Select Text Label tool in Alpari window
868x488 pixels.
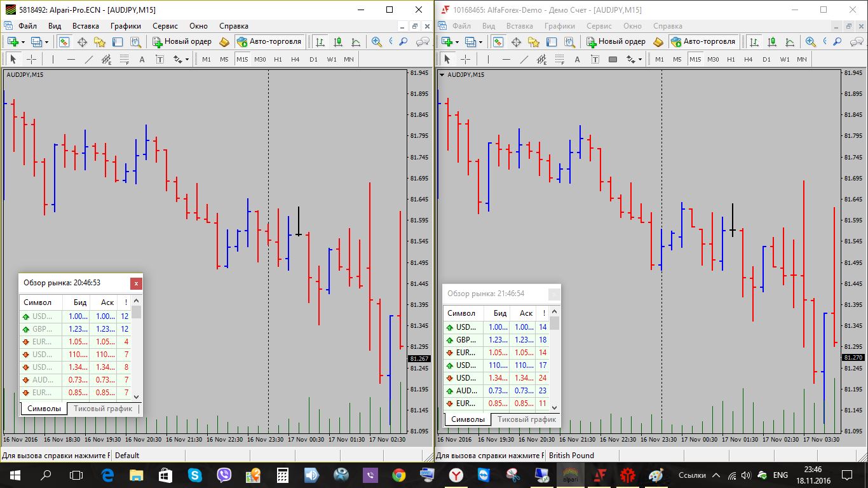[x=159, y=59]
